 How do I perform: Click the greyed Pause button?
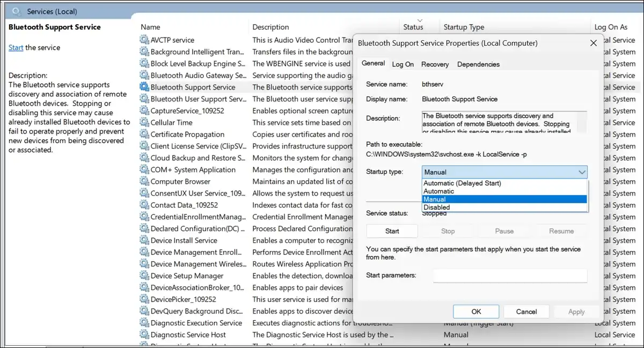tap(504, 231)
